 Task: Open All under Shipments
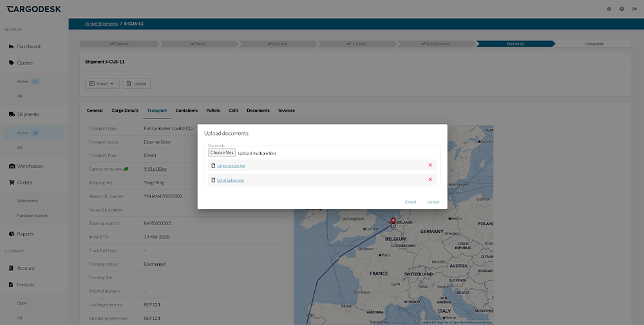coord(19,147)
